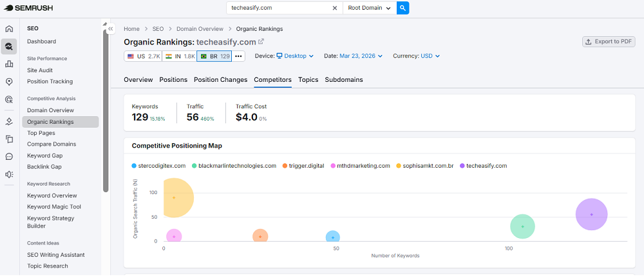Screen dimensions: 644x278
Task: Open the Root Domain dropdown
Action: (369, 8)
